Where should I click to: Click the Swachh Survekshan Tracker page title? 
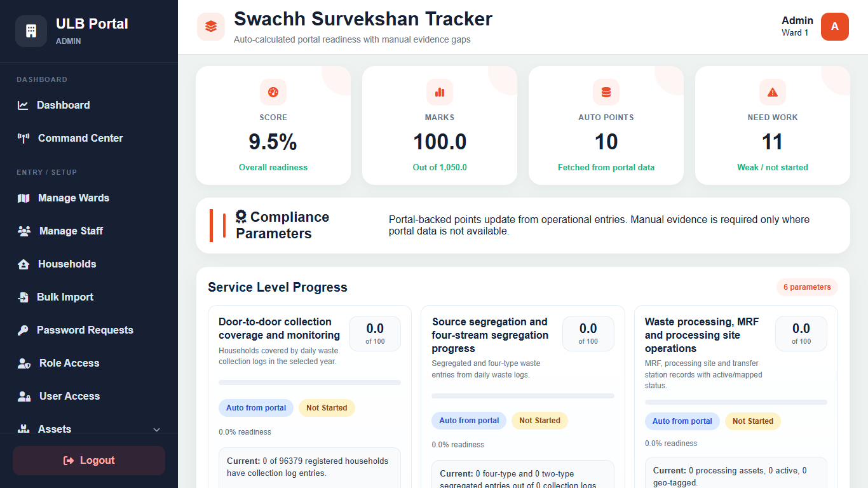[x=363, y=19]
